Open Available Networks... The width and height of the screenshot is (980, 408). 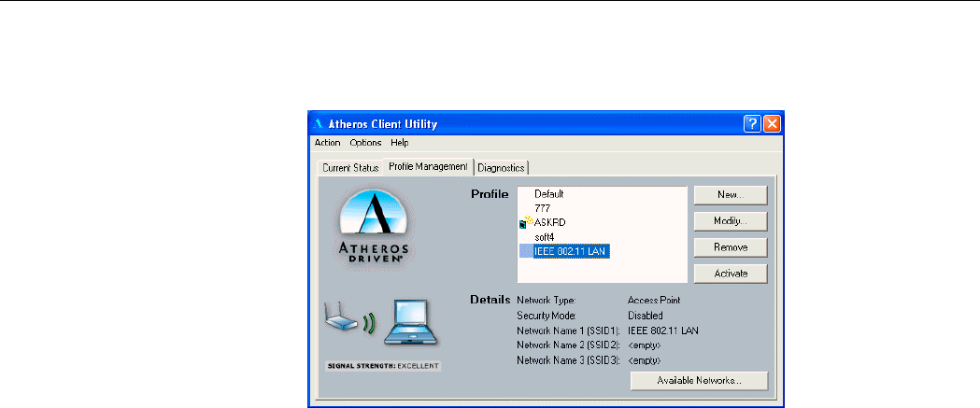pyautogui.click(x=699, y=381)
